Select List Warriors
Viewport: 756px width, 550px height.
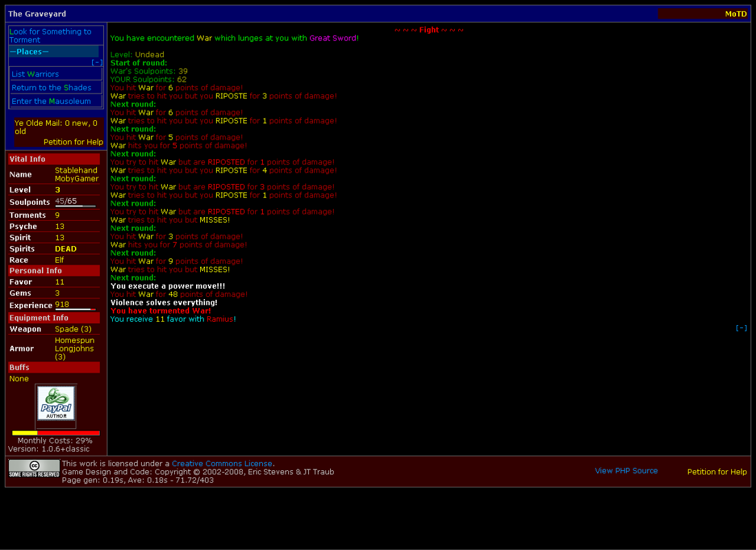pyautogui.click(x=35, y=74)
